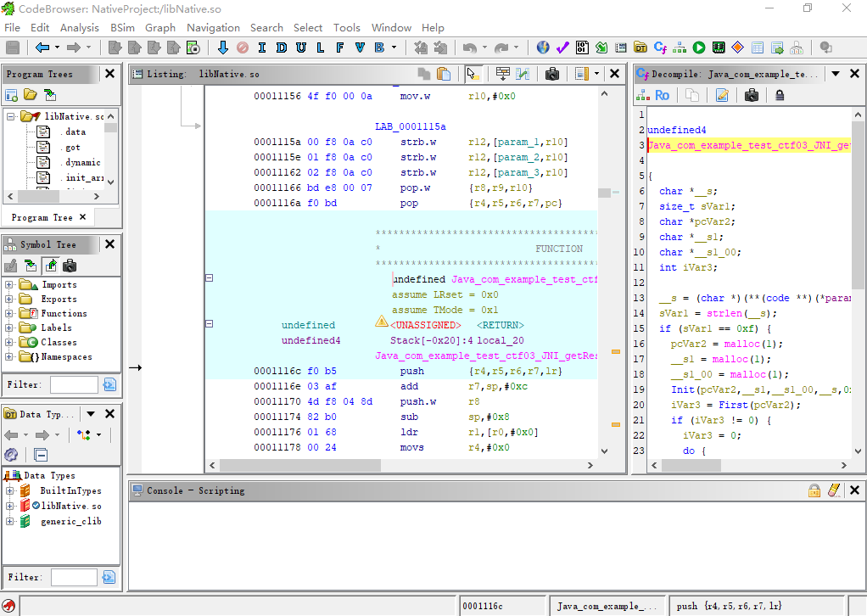Click the blue down-arrow Disassemble toolbar icon
The width and height of the screenshot is (867, 616).
(x=223, y=48)
